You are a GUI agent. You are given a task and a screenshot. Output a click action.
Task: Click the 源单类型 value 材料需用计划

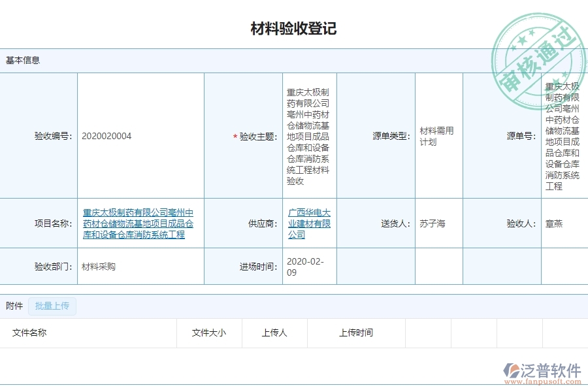tap(434, 136)
